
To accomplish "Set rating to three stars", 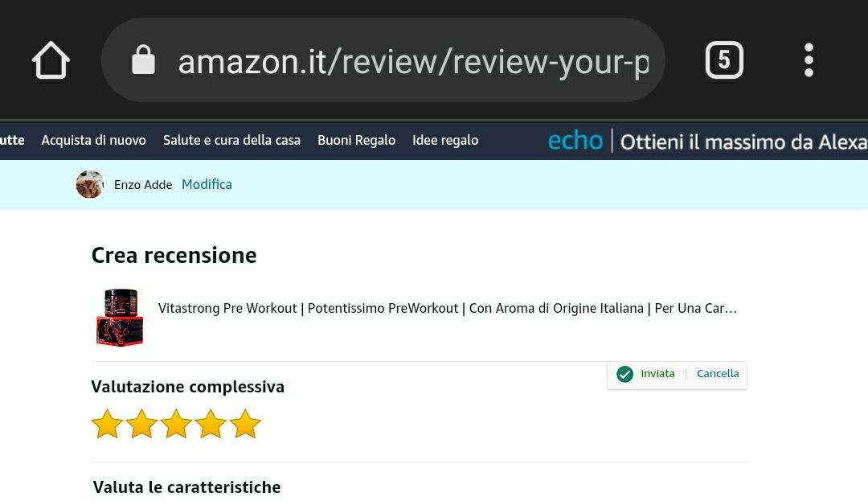I will (x=176, y=424).
